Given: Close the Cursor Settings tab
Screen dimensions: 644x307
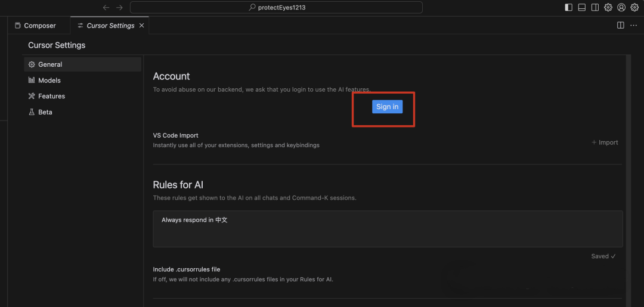Looking at the screenshot, I should [x=142, y=26].
